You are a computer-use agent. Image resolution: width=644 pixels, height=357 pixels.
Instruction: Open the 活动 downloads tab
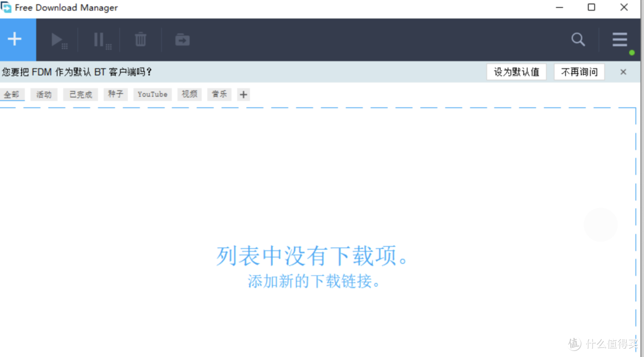(45, 94)
